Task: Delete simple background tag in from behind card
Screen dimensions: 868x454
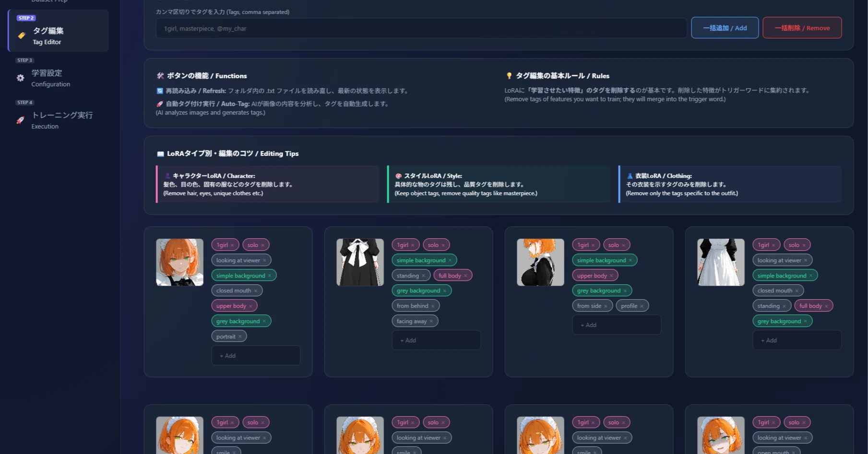Action: point(450,260)
